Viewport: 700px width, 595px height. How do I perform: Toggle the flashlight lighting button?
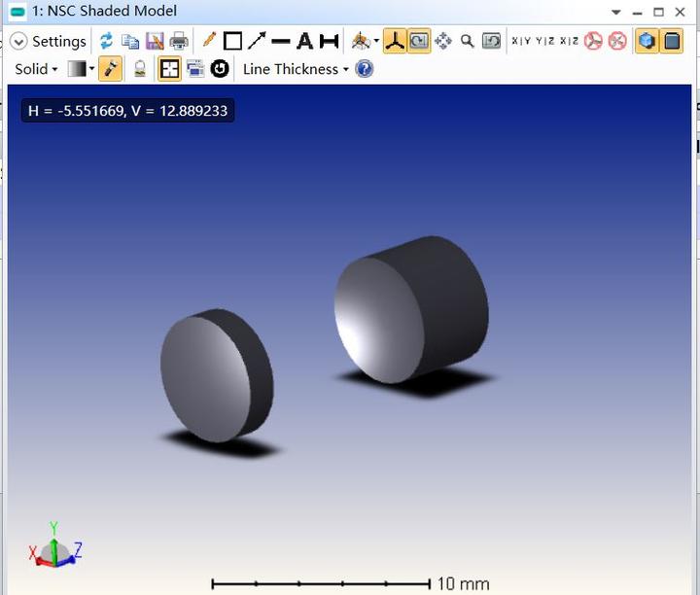coord(110,69)
